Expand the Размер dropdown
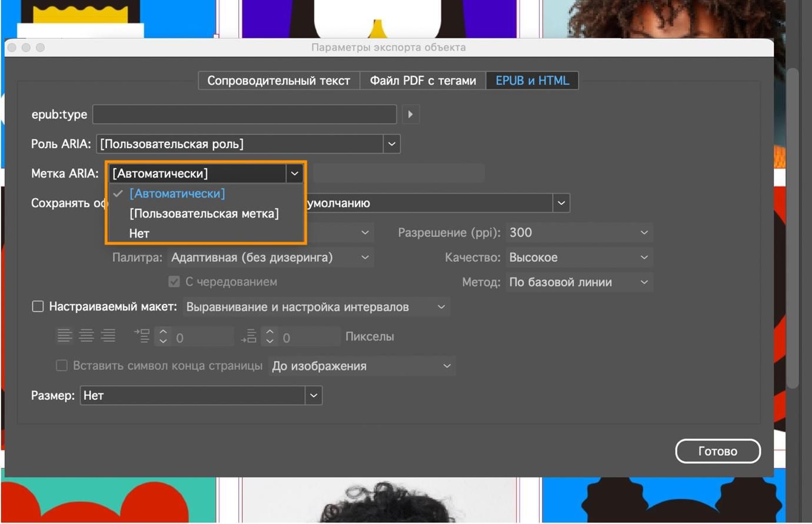Viewport: 812px width, 524px height. click(201, 396)
